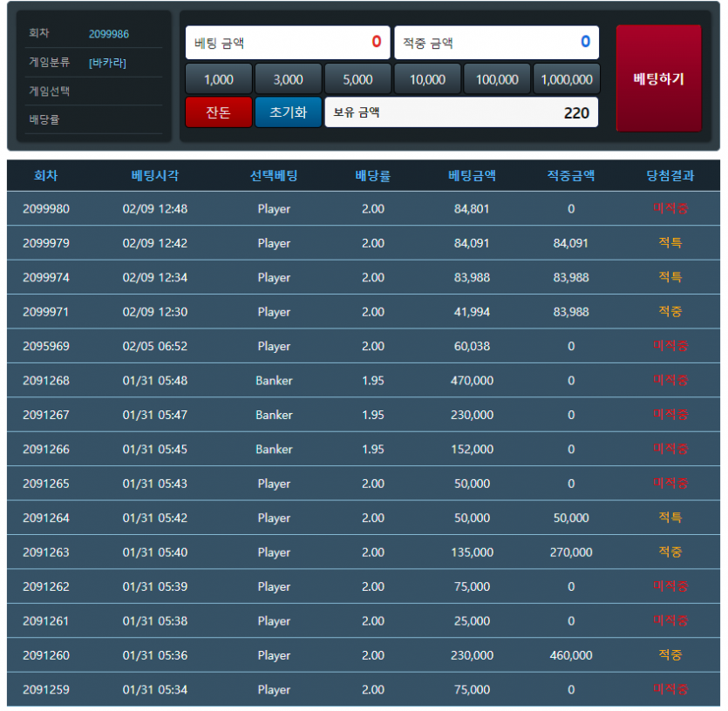The image size is (728, 711).
Task: Click the 배당률 label in info panel
Action: pos(44,119)
